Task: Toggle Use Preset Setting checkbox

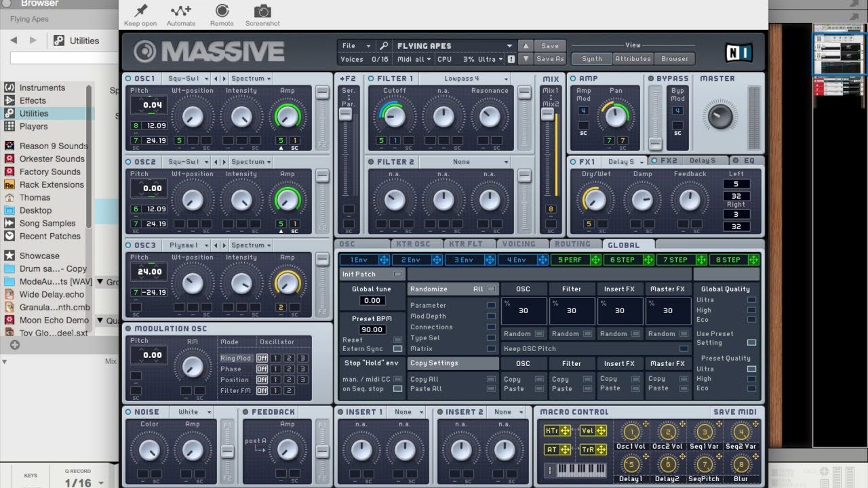Action: [751, 343]
